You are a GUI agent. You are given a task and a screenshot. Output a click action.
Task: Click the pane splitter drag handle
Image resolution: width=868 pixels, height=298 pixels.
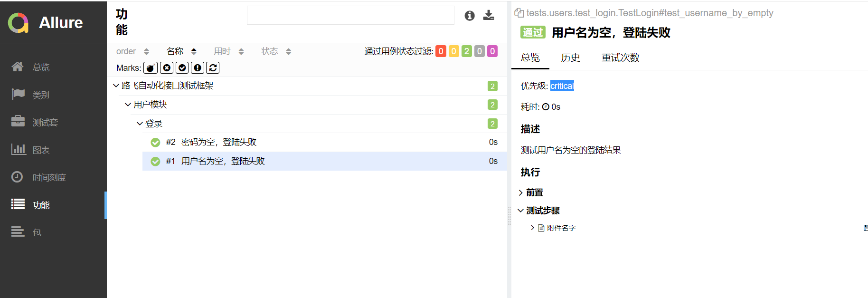click(x=509, y=216)
